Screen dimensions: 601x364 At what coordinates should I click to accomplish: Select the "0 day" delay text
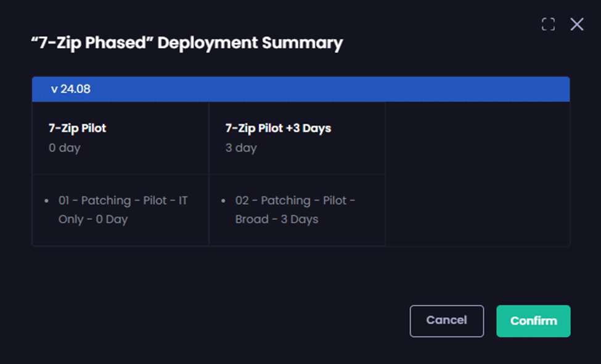coord(65,148)
